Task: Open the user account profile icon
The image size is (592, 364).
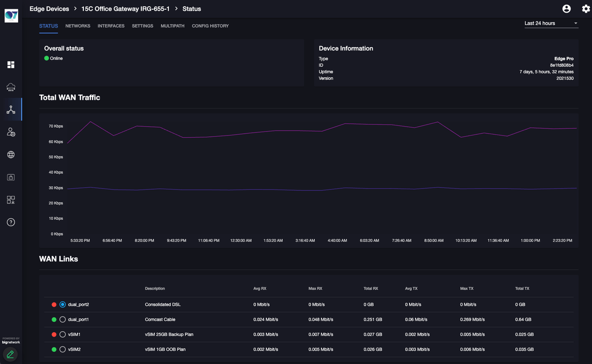Action: 567,9
